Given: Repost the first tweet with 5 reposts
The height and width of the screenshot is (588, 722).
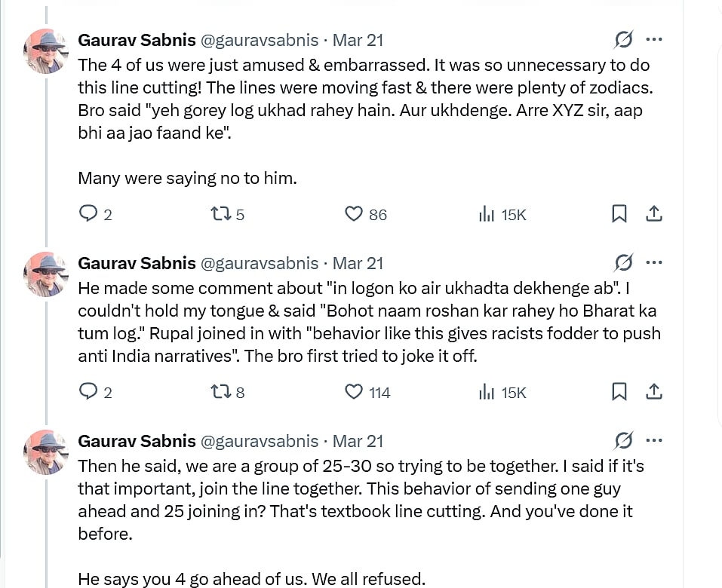Looking at the screenshot, I should coord(220,214).
